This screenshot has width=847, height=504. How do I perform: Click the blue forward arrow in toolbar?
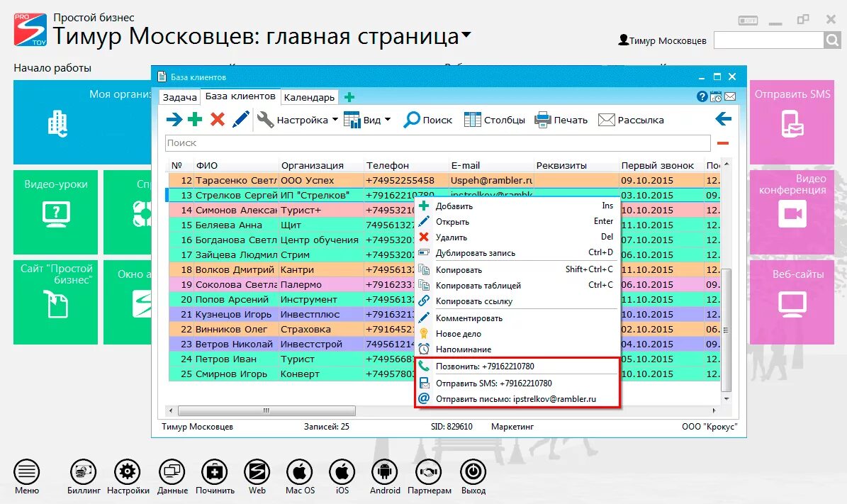(174, 119)
